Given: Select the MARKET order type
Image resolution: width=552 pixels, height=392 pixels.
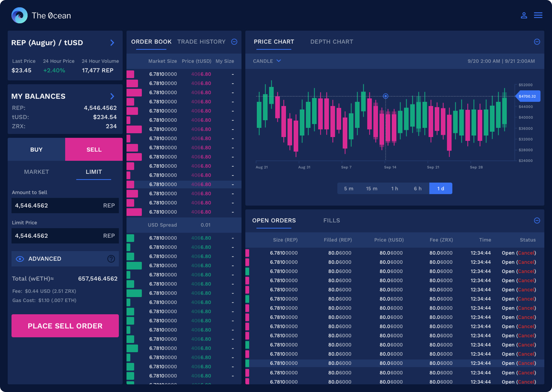Looking at the screenshot, I should coord(37,172).
